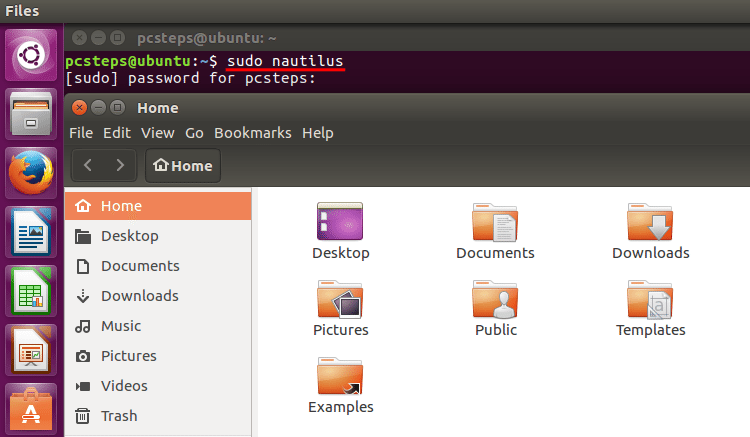Click the Home path bar button
This screenshot has height=437, width=750.
[x=183, y=165]
